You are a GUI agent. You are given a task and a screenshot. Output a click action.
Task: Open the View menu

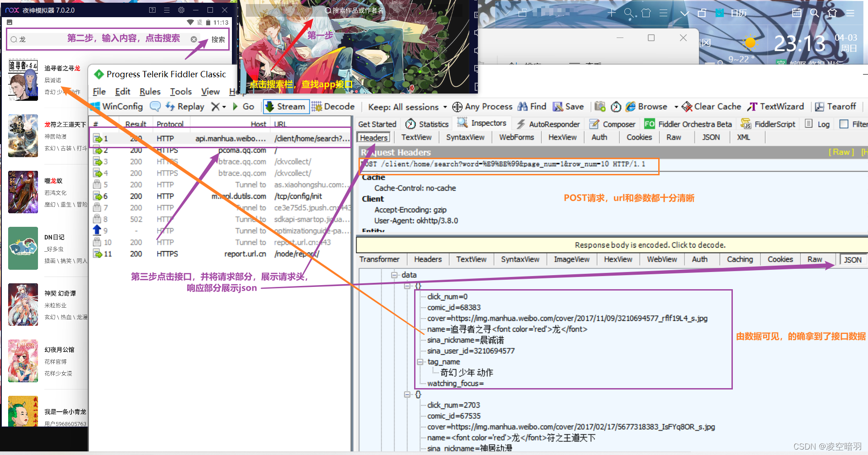tap(210, 92)
